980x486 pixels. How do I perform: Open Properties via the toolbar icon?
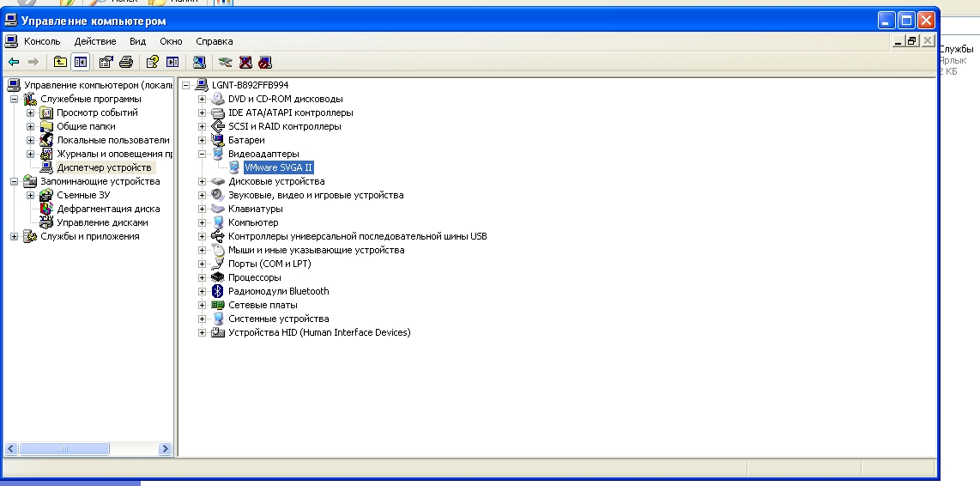[106, 62]
